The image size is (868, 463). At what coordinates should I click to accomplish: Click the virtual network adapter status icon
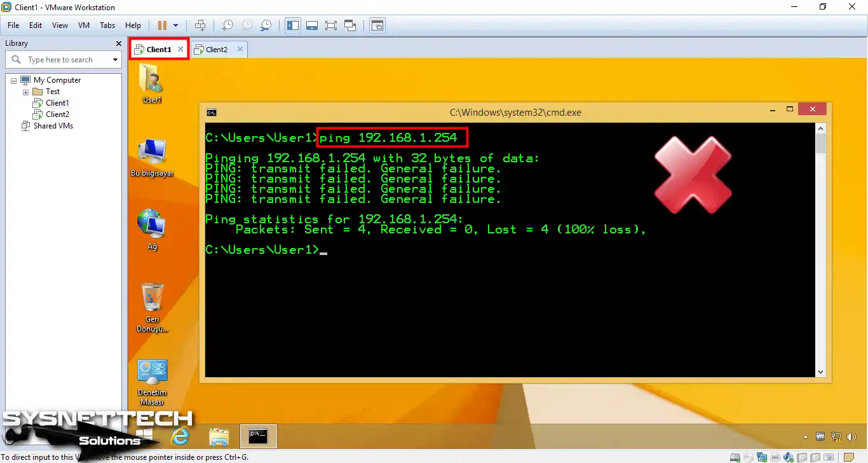click(762, 457)
